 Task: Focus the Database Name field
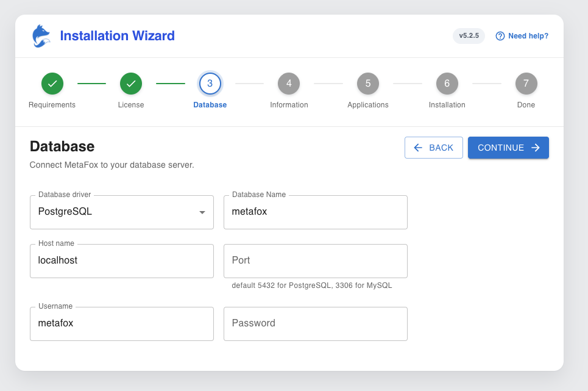point(316,212)
